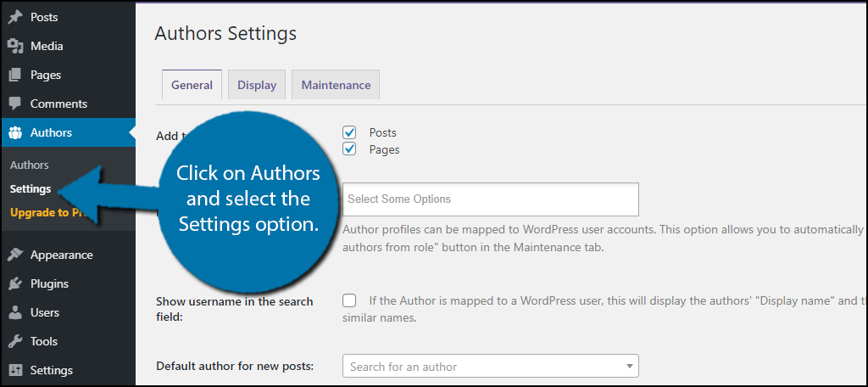This screenshot has width=868, height=387.
Task: Click the Show username in the search field label
Action: click(235, 310)
